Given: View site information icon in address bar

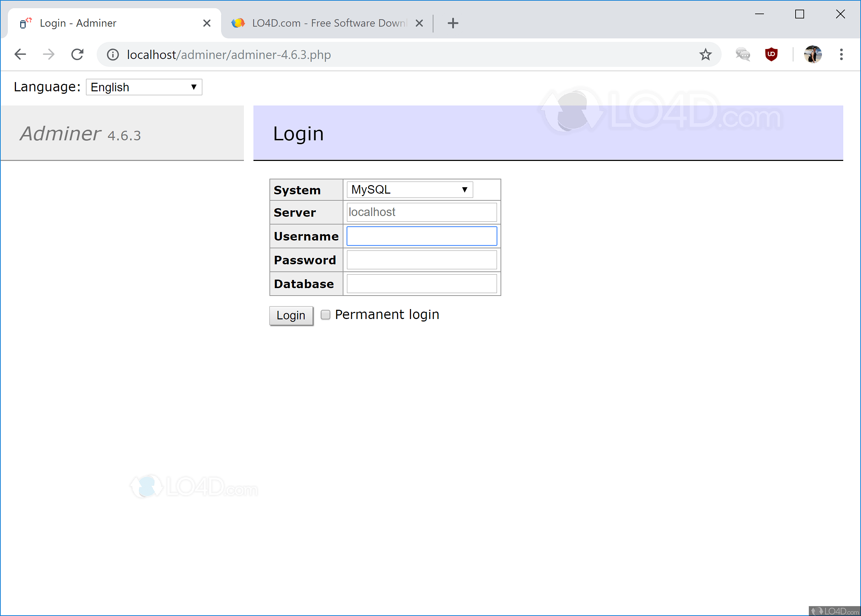Looking at the screenshot, I should [x=113, y=55].
